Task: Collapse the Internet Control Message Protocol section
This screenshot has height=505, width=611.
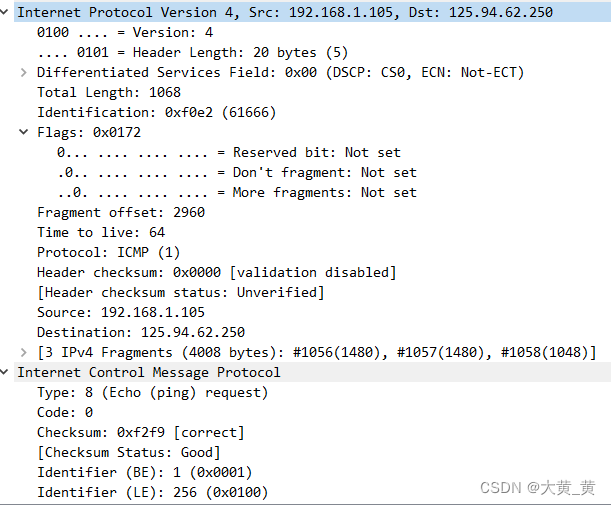Action: coord(8,372)
